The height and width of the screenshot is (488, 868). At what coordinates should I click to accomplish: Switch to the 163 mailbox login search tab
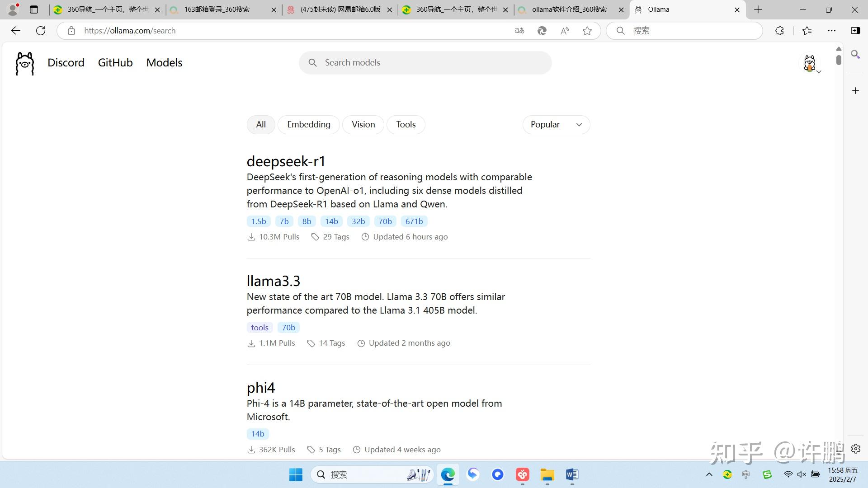pos(217,9)
